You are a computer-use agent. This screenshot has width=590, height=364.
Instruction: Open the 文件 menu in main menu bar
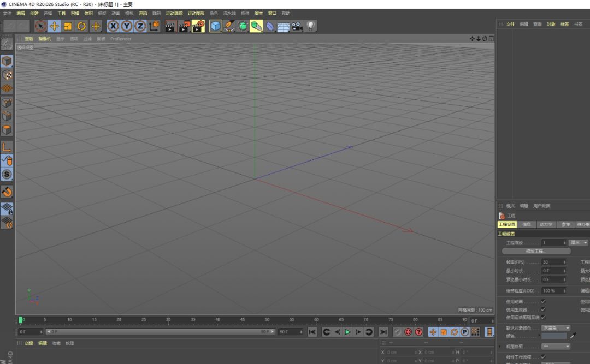point(7,13)
